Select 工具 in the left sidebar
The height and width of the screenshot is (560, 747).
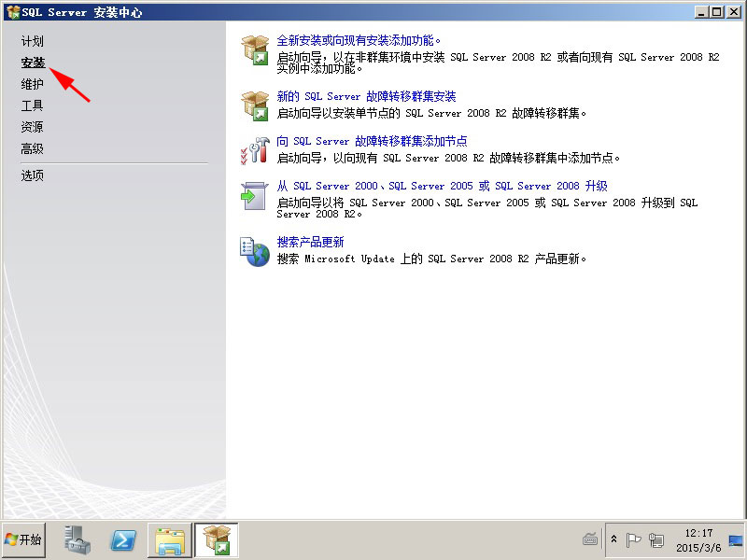pyautogui.click(x=33, y=105)
